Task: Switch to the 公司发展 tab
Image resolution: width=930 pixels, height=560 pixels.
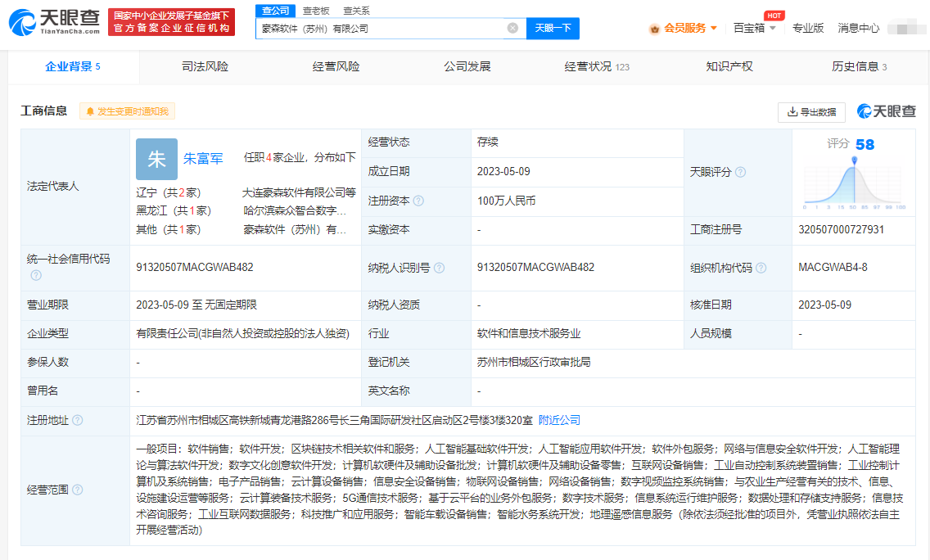Action: (467, 66)
